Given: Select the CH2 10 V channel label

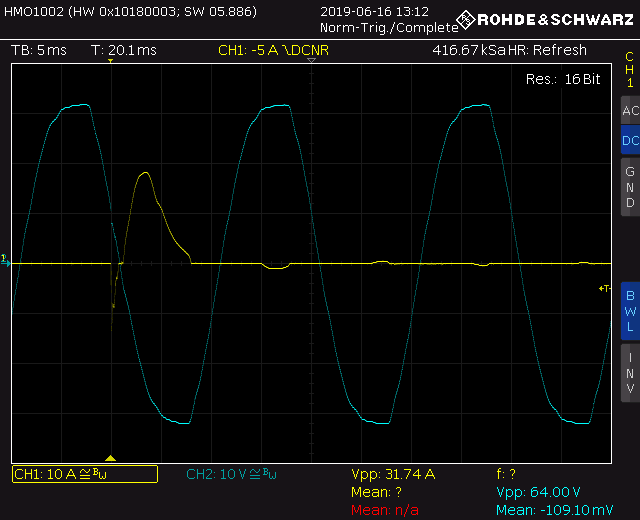Looking at the screenshot, I should pos(231,474).
